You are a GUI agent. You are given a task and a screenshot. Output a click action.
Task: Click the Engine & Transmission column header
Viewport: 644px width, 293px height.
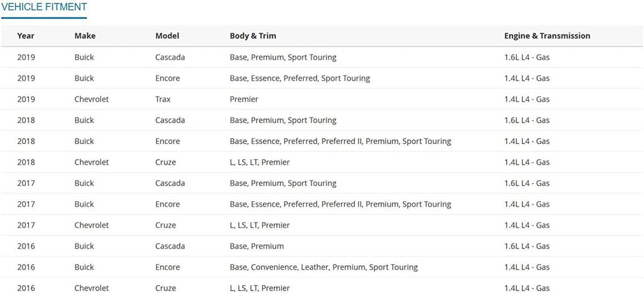point(547,36)
